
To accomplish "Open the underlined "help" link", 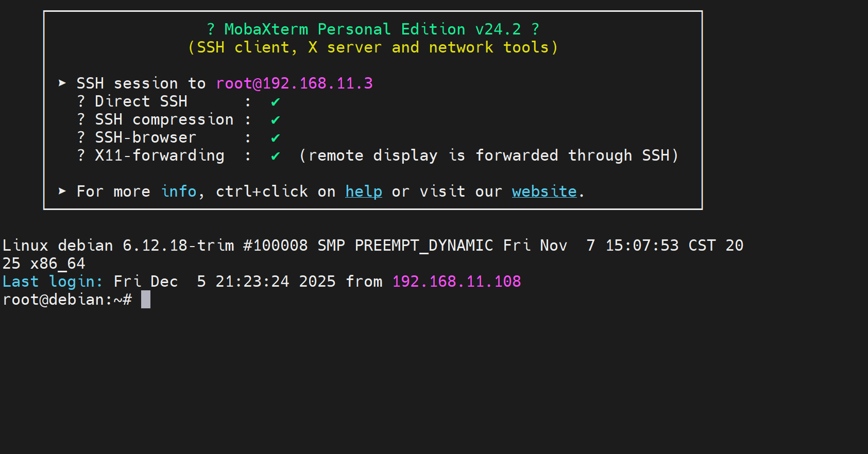I will click(363, 191).
